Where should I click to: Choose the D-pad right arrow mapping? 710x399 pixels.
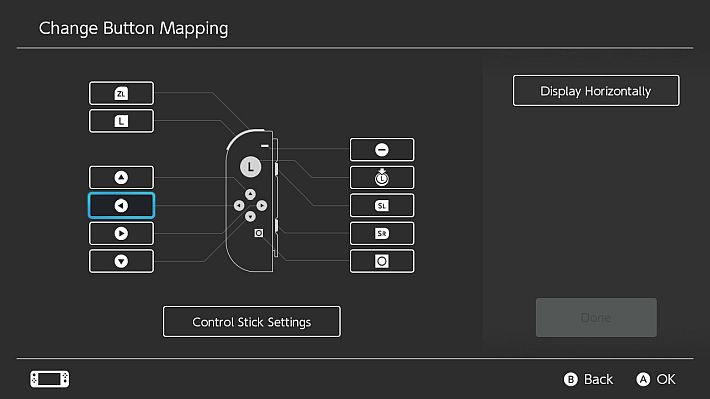pyautogui.click(x=121, y=233)
